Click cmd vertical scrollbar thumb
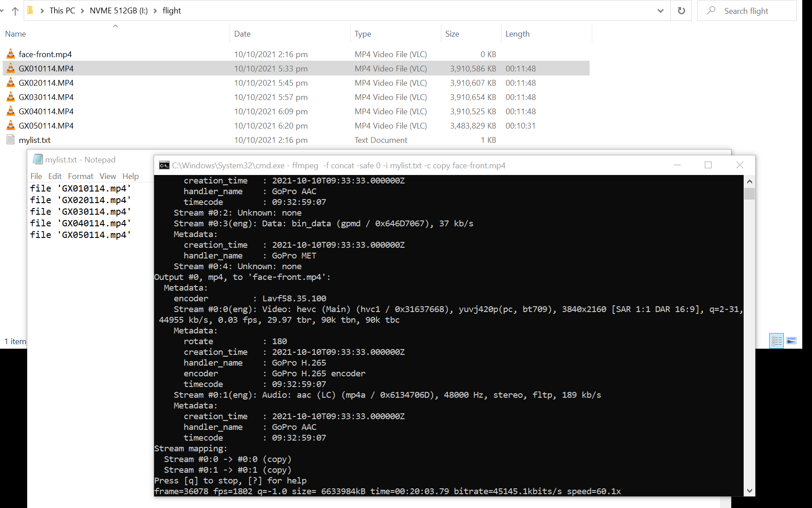The height and width of the screenshot is (508, 812). 749,194
